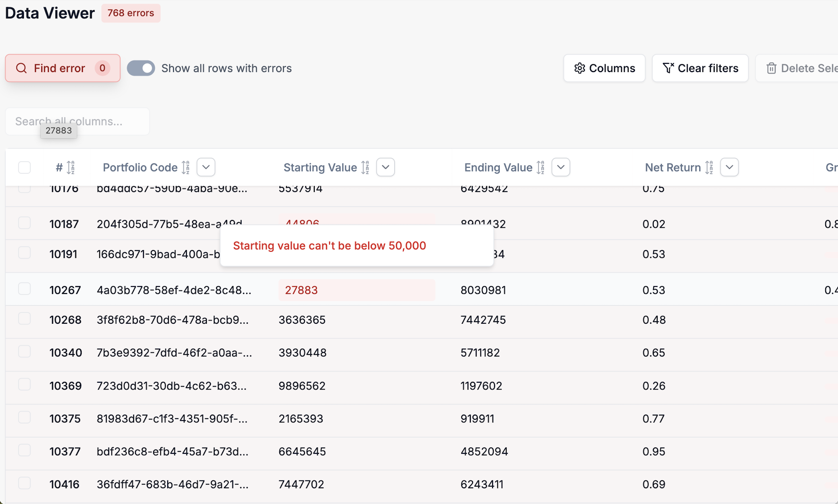Open the Portfolio Code filter dropdown
This screenshot has height=504, width=838.
coord(206,167)
